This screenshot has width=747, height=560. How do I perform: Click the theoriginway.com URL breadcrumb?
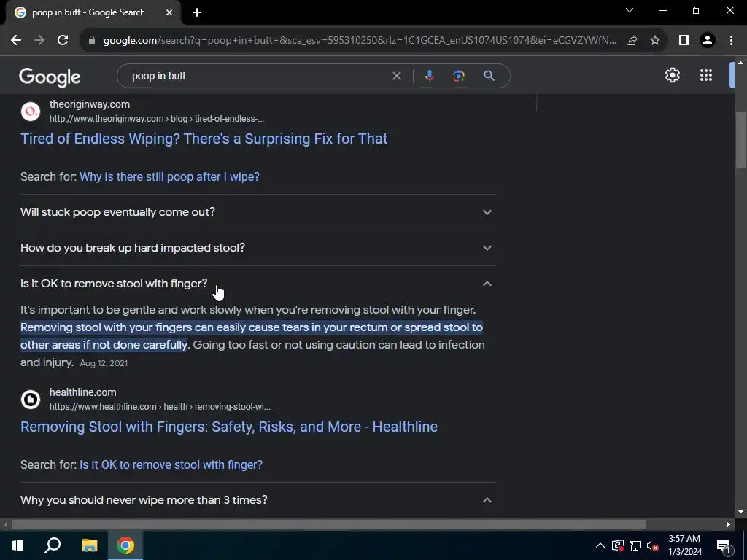(157, 119)
